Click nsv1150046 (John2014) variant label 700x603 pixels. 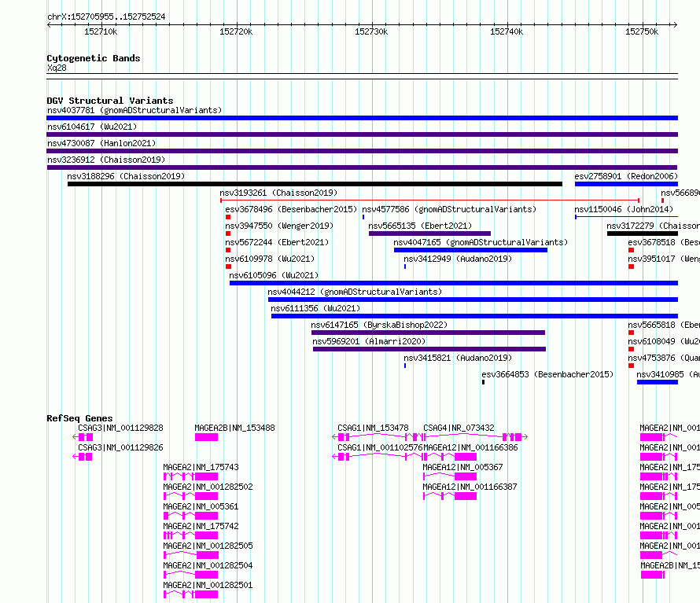(x=624, y=209)
